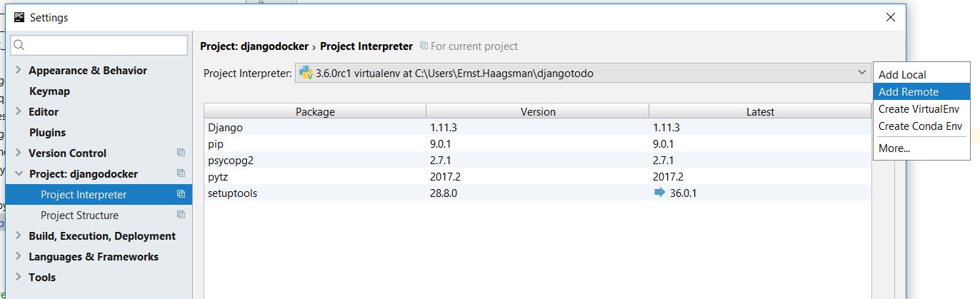
Task: Choose Add Local from the popup menu
Action: tap(921, 74)
